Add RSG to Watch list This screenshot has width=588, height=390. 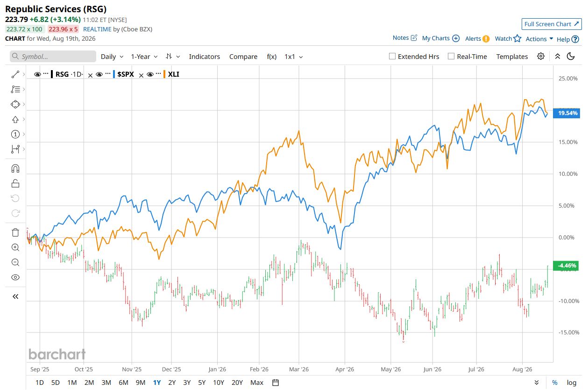(x=508, y=39)
